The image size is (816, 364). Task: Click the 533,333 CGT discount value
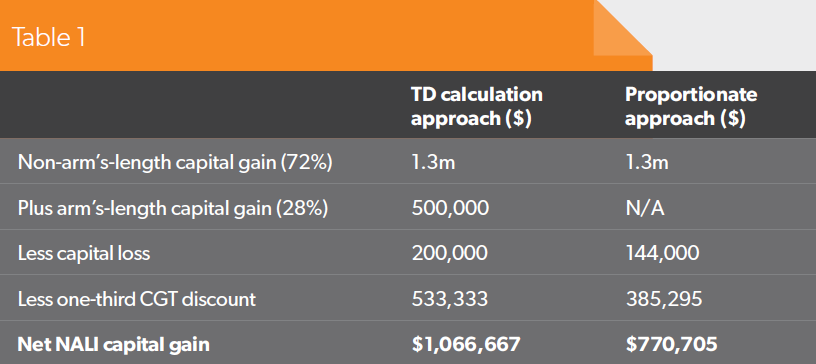point(450,299)
